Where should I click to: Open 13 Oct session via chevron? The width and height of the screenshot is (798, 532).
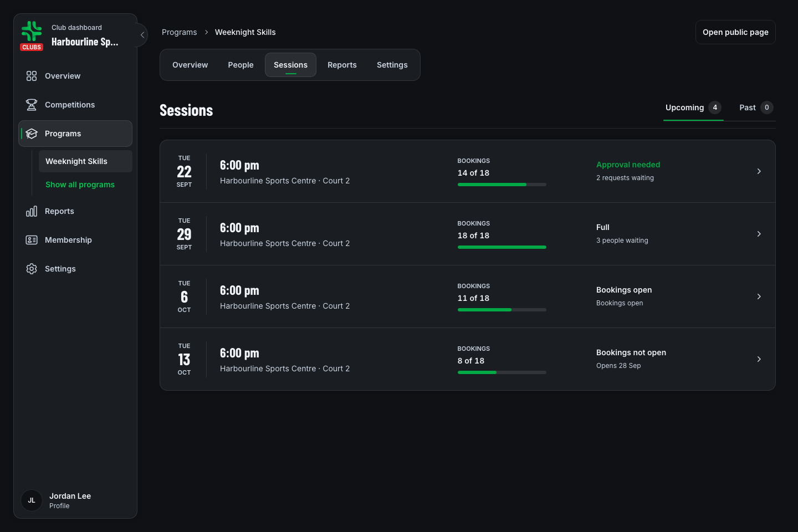click(x=759, y=359)
